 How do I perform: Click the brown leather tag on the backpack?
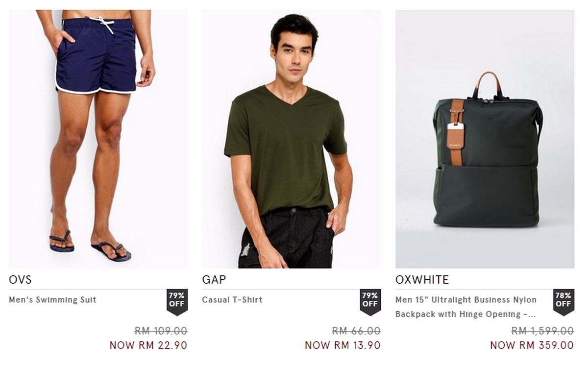point(456,132)
